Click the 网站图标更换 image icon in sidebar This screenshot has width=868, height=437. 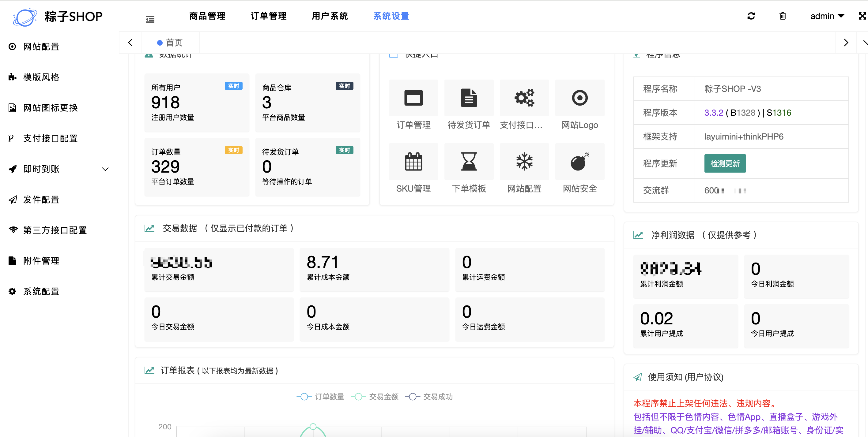12,108
